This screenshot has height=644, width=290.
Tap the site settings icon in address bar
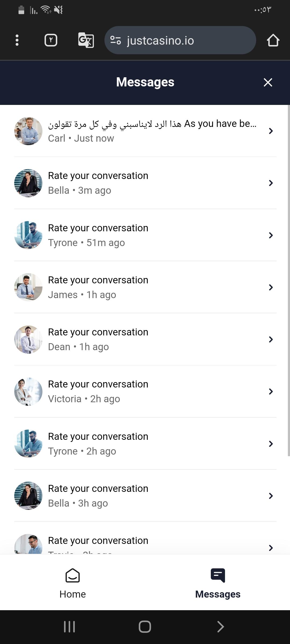coord(115,40)
